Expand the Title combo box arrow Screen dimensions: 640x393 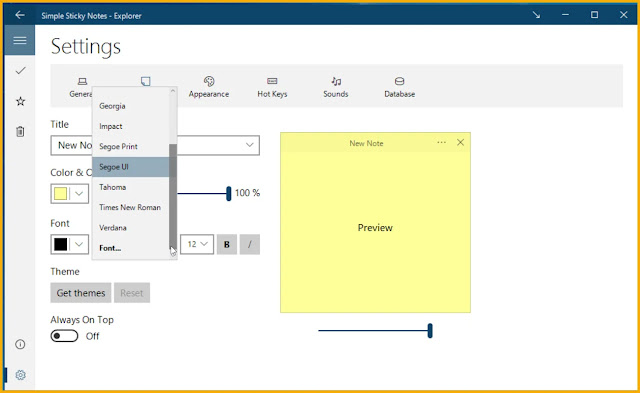click(249, 145)
